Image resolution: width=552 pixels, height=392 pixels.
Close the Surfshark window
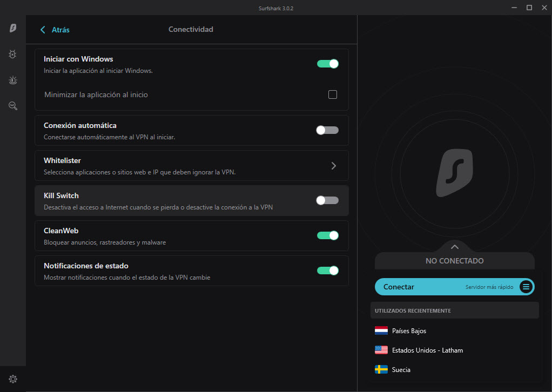[x=544, y=8]
